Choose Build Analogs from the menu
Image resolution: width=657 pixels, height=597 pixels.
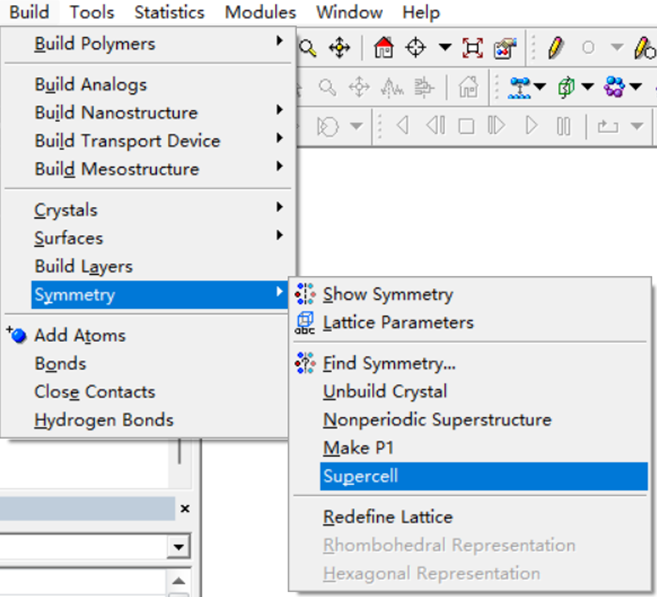pos(148,84)
